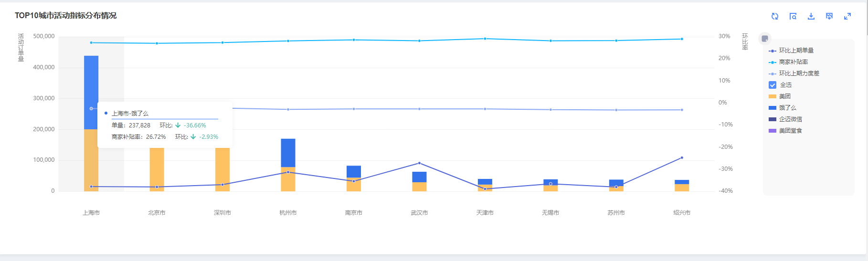The image size is (868, 261).
Task: Click the tooltip value -36.66%
Action: (195, 125)
